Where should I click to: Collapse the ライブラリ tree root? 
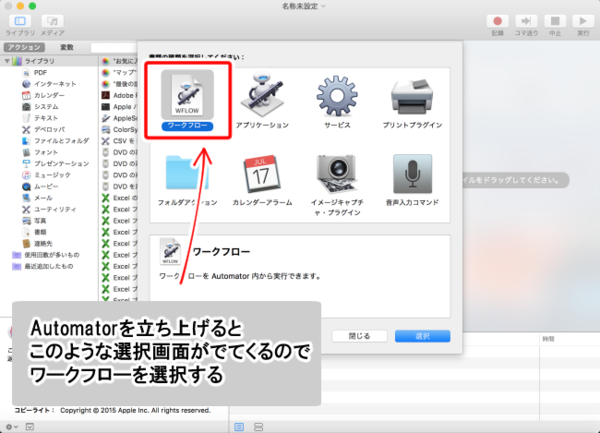[7, 61]
